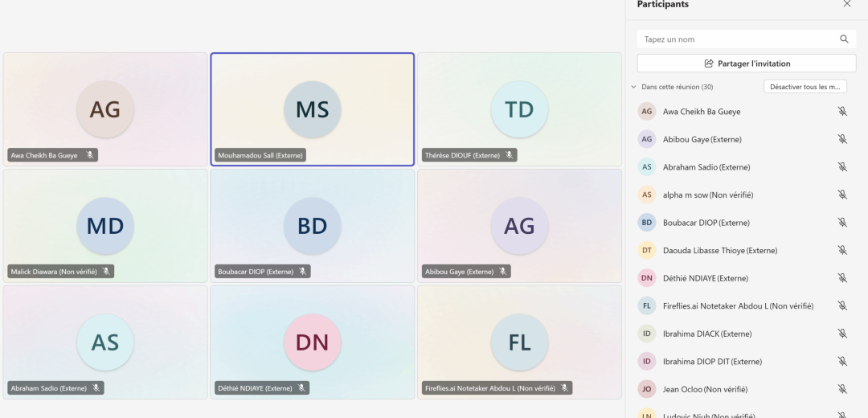
Task: Click the AS avatar of alpha m sow
Action: (647, 195)
